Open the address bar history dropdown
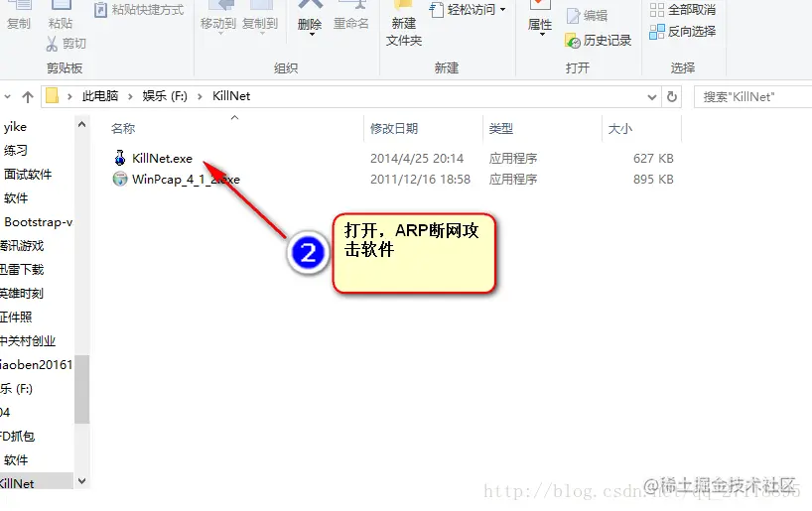Screen dimensions: 812x511 tap(652, 97)
